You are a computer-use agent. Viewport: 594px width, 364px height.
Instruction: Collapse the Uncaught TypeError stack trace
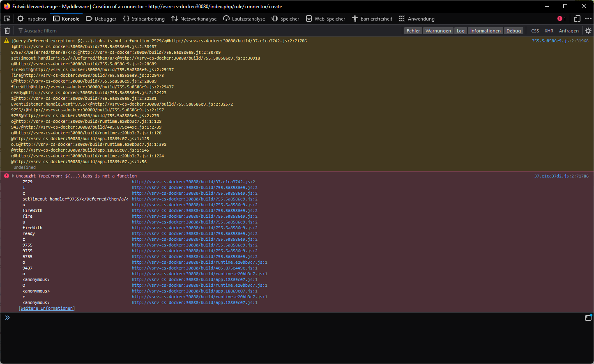click(12, 175)
